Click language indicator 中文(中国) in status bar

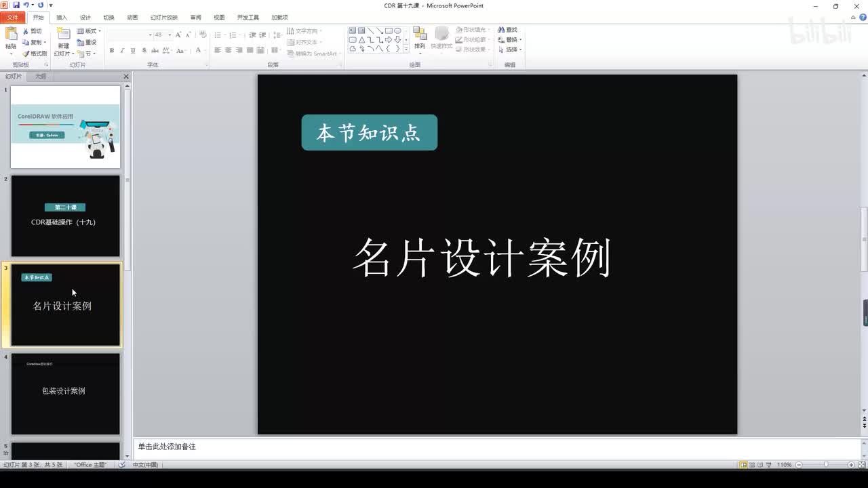click(x=145, y=465)
